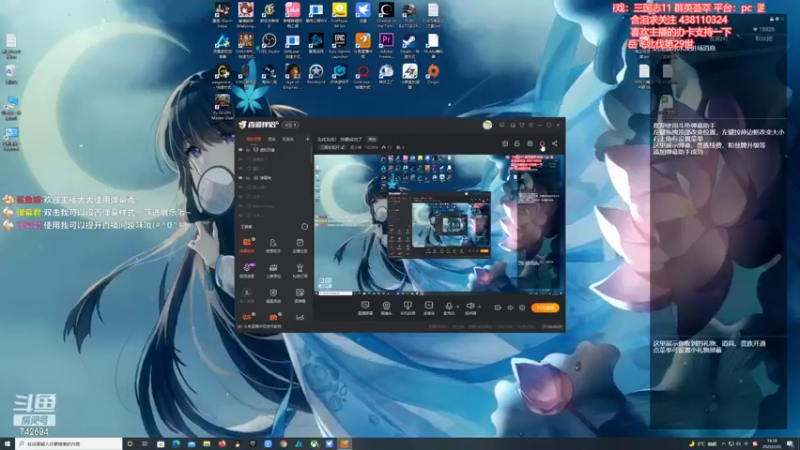Launch Epic Games Launcher shortcut
This screenshot has height=450, width=800.
tap(339, 44)
